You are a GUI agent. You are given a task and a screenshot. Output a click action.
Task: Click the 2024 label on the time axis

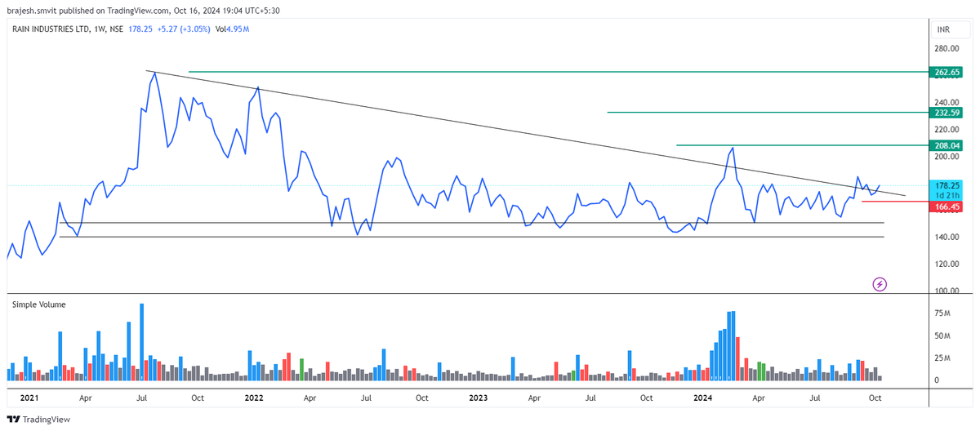click(702, 398)
